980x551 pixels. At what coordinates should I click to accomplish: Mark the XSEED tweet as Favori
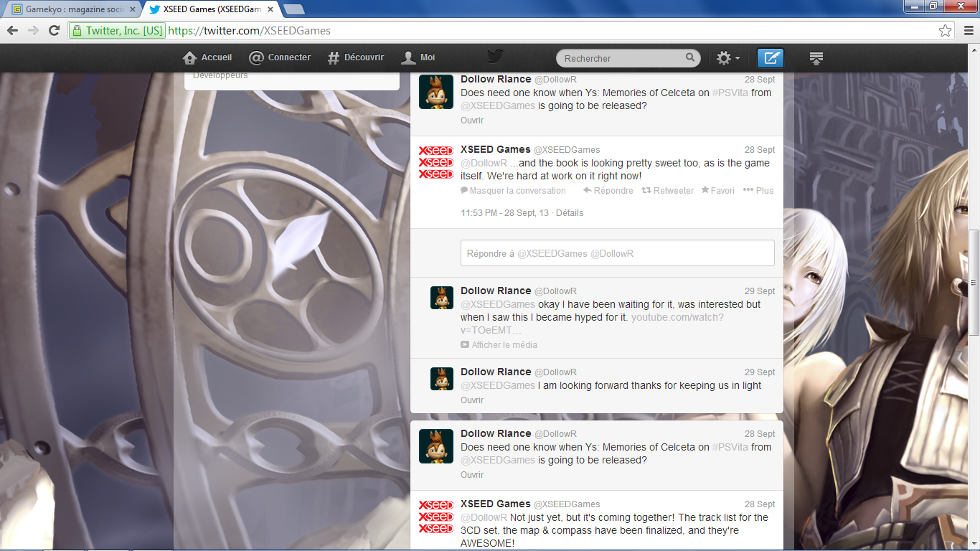tap(717, 191)
